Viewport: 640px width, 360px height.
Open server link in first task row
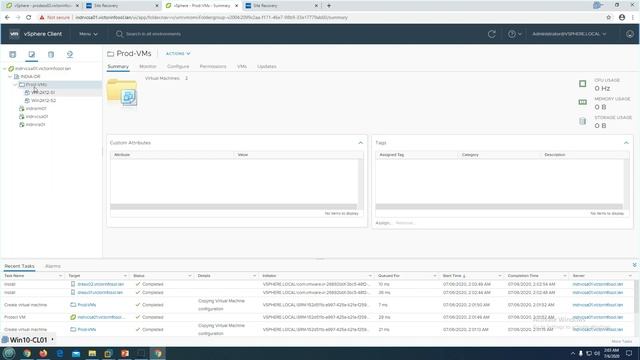pyautogui.click(x=598, y=284)
